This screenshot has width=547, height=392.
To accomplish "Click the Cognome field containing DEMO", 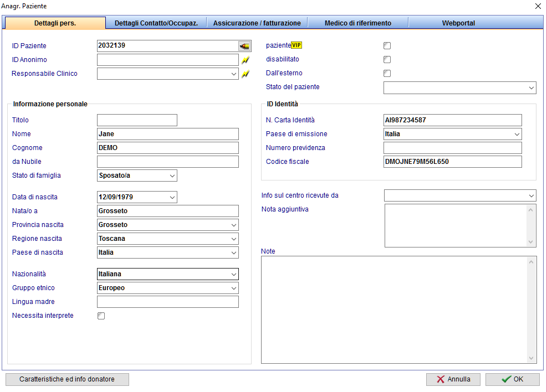I will point(168,148).
